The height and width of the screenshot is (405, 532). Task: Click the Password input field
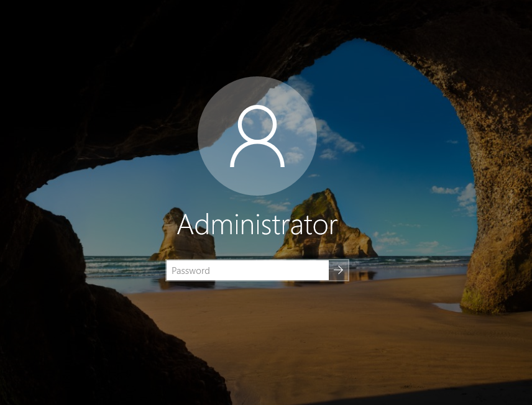click(247, 270)
